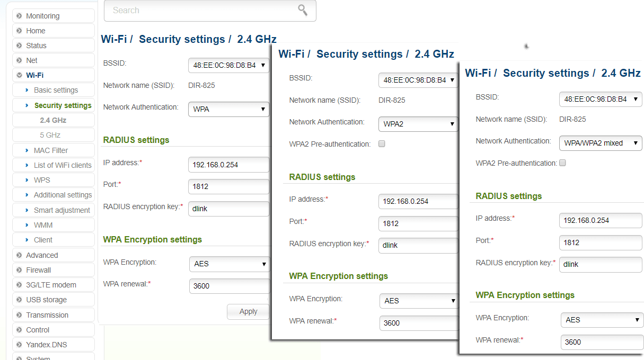
Task: Click the Yandex.DNS bullet icon
Action: pos(20,345)
